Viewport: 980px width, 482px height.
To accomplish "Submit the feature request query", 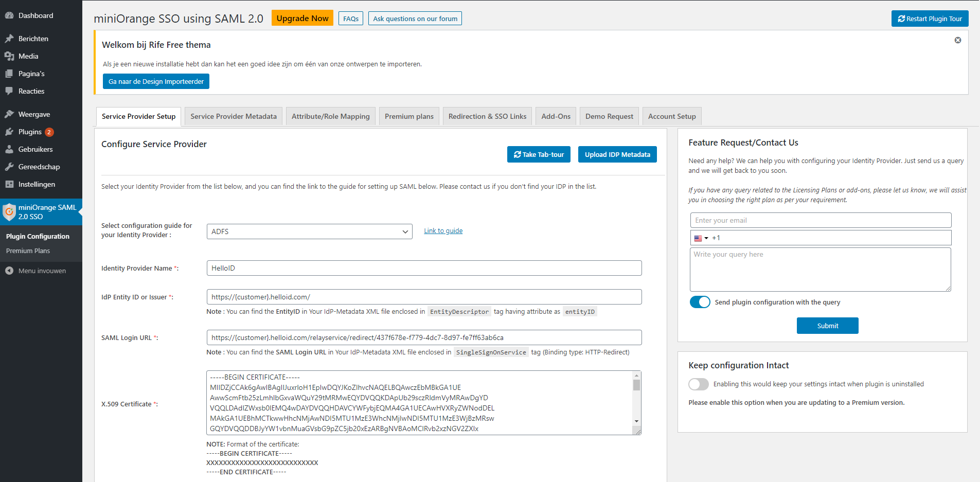I will (x=827, y=326).
